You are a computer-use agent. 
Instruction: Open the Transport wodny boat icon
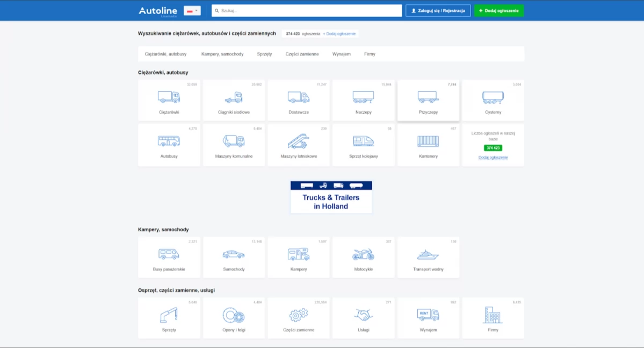[x=428, y=255]
